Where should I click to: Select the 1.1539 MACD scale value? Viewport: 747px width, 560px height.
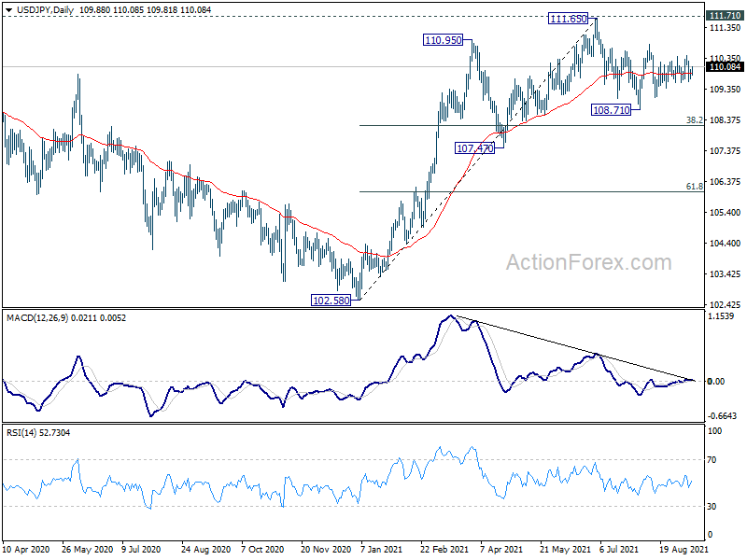click(x=721, y=316)
